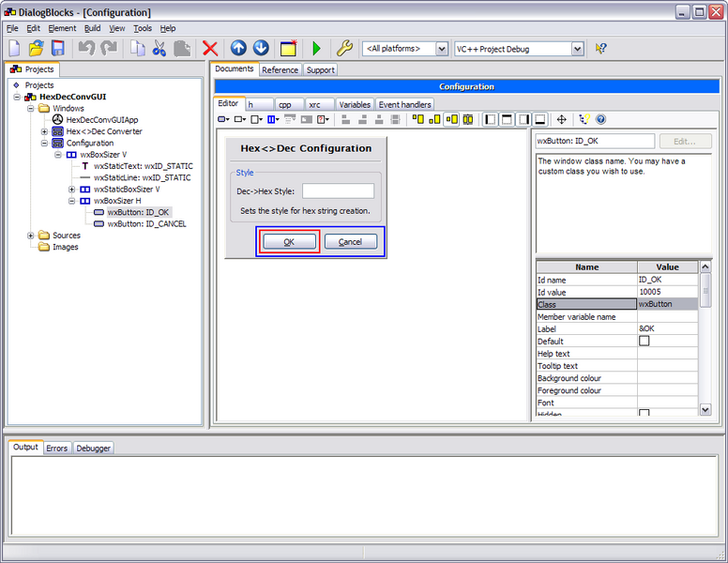
Task: Open the Element menu
Action: point(62,28)
